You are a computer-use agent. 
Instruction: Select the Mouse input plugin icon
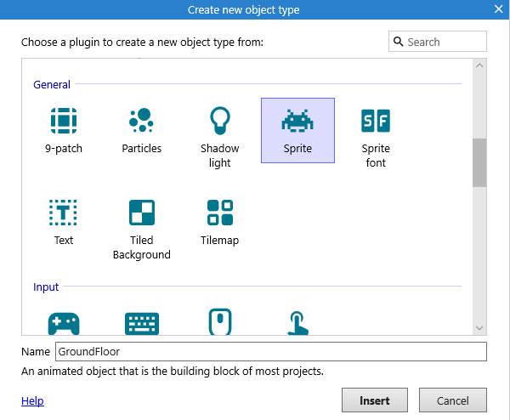click(219, 322)
